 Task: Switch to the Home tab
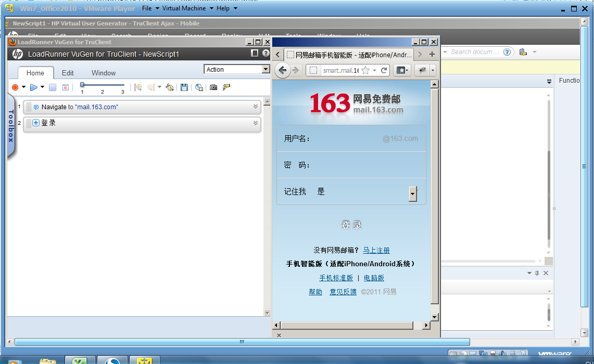[x=35, y=73]
